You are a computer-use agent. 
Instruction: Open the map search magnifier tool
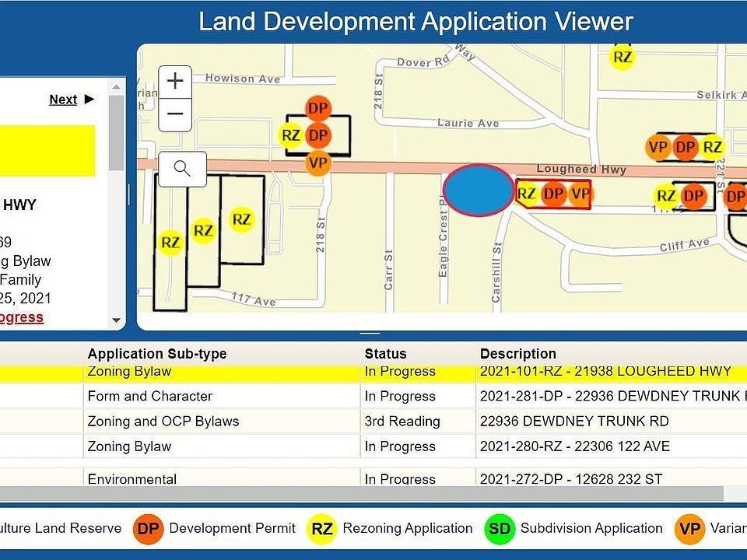tap(182, 169)
